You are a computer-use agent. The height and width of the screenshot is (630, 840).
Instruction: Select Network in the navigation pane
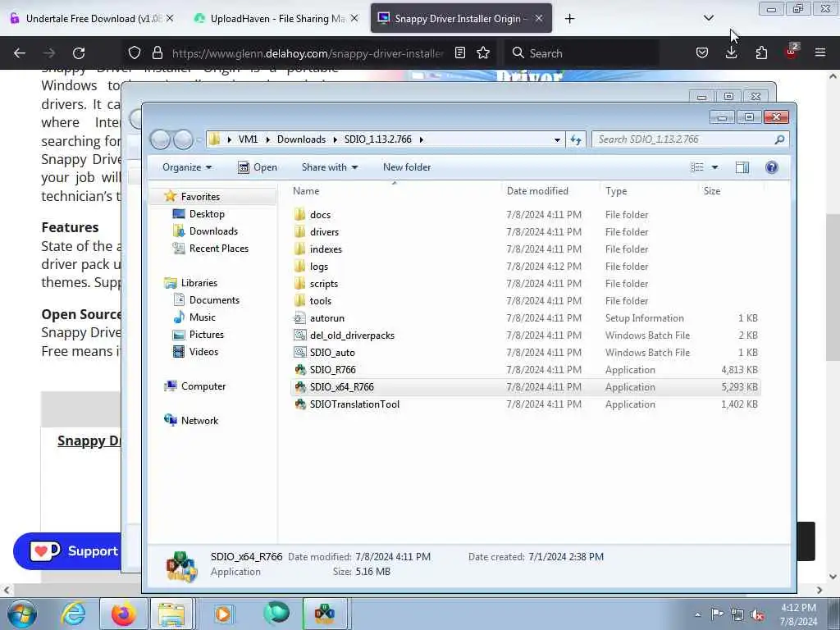pyautogui.click(x=199, y=421)
